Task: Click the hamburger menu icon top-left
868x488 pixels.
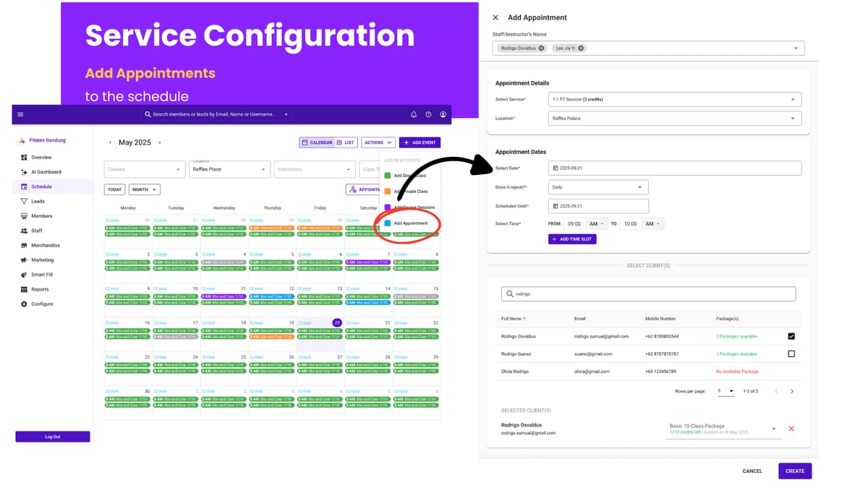Action: coord(20,114)
